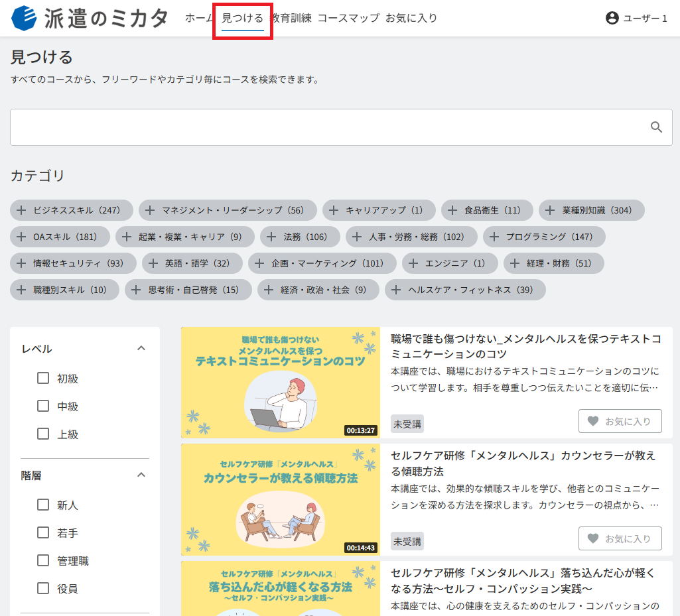Tick the 新人 hierarchy checkbox

(43, 505)
